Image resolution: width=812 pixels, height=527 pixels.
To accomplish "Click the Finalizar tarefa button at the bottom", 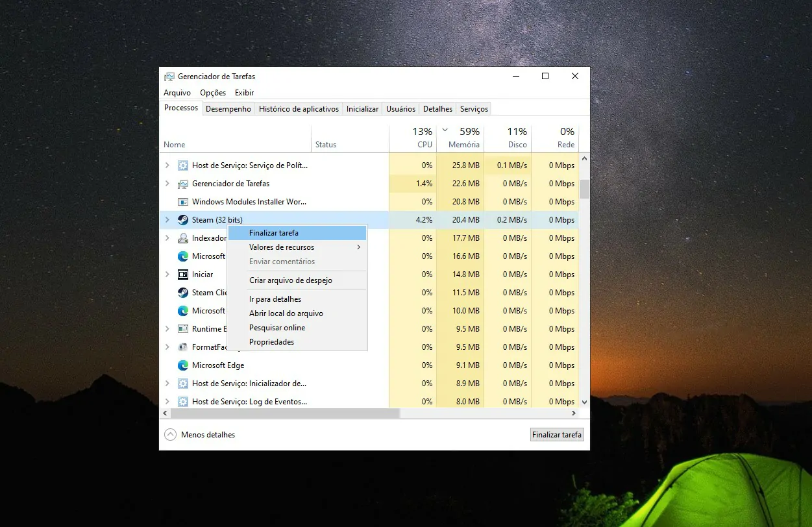I will [557, 435].
